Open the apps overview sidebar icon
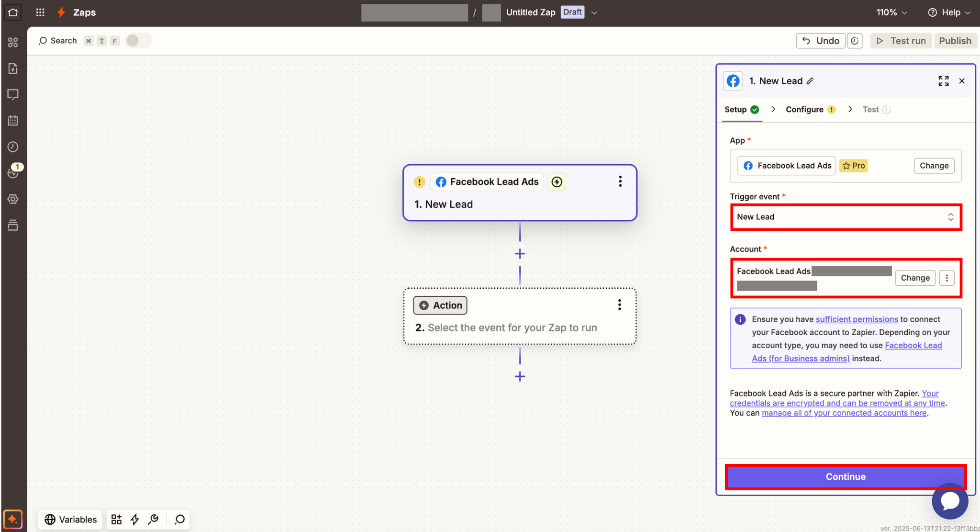 (13, 43)
